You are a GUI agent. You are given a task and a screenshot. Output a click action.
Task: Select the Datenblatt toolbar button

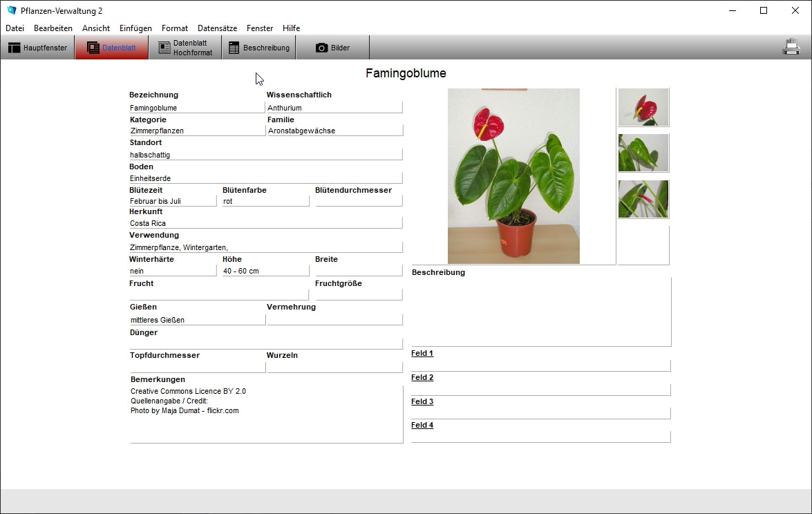tap(112, 48)
